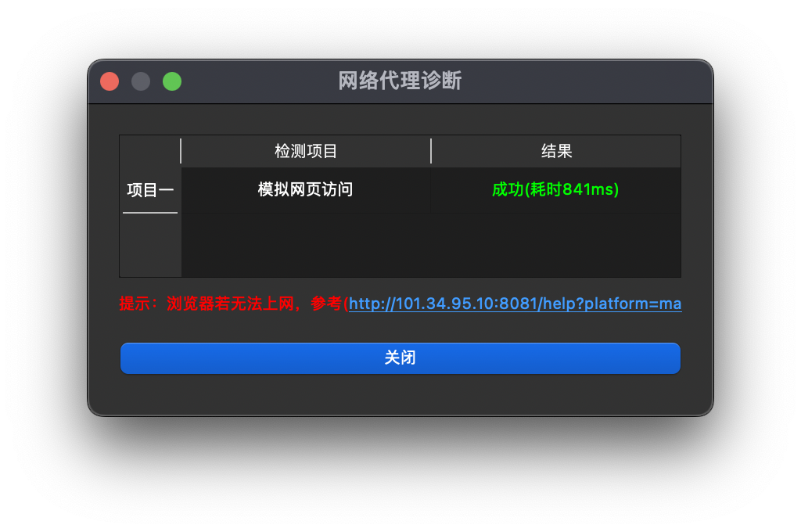This screenshot has width=801, height=532.
Task: Click the divider left of 检测项目 header
Action: pos(181,151)
